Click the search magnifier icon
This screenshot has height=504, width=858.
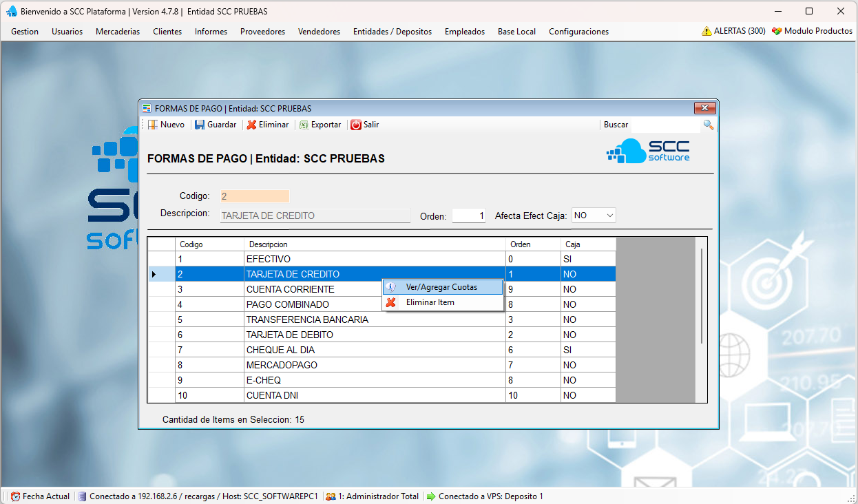(x=708, y=125)
